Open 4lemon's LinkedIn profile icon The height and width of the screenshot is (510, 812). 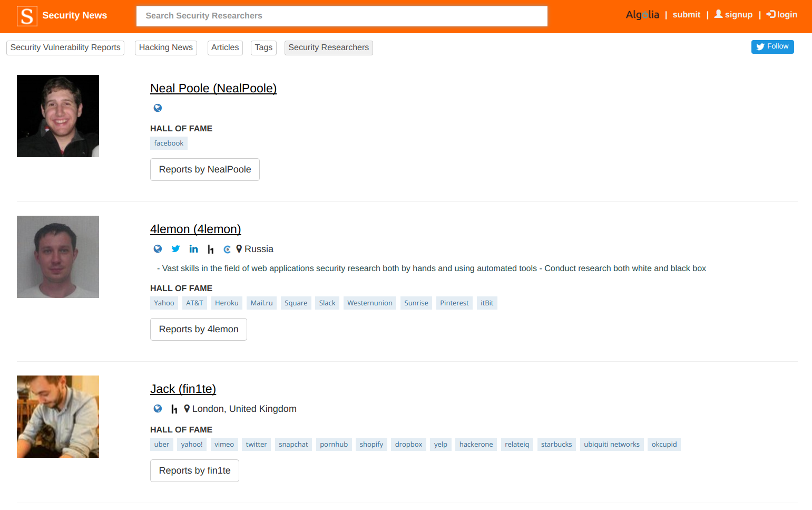tap(194, 249)
